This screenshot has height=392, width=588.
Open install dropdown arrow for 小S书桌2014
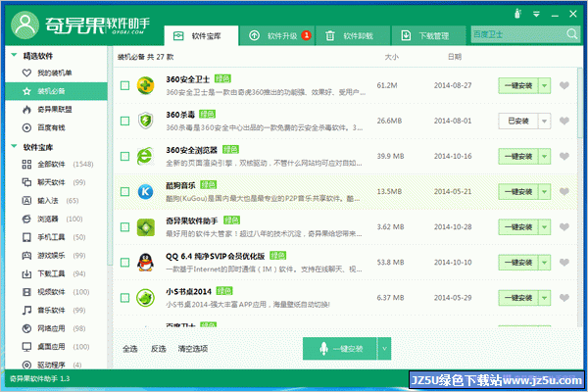tap(545, 298)
